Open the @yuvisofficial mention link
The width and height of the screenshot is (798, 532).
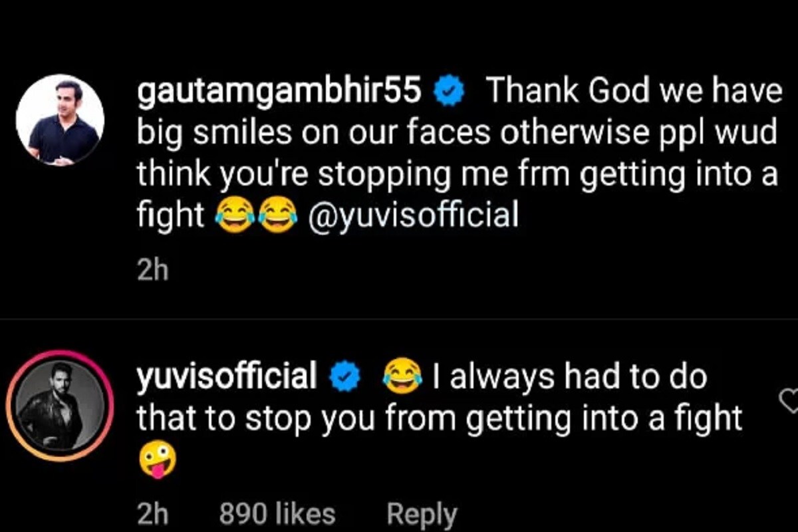click(x=413, y=216)
